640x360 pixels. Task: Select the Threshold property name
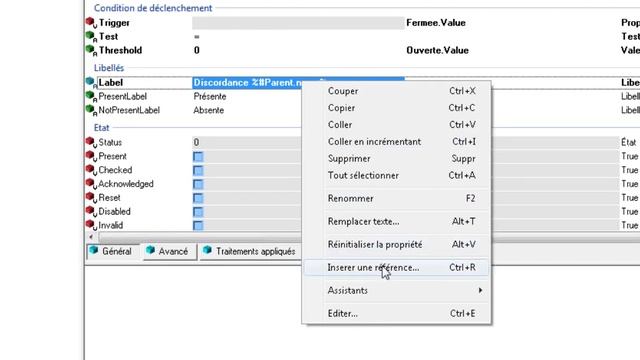click(120, 50)
